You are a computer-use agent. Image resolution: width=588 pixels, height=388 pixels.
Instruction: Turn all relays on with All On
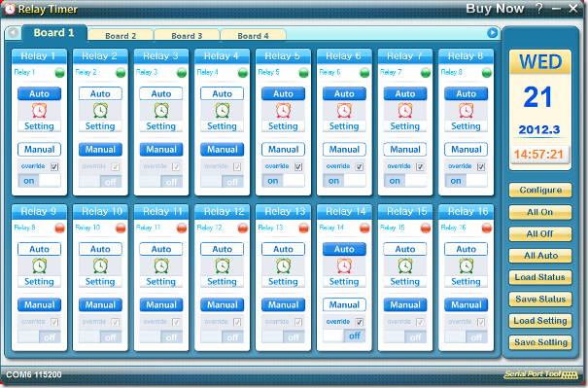click(x=540, y=212)
